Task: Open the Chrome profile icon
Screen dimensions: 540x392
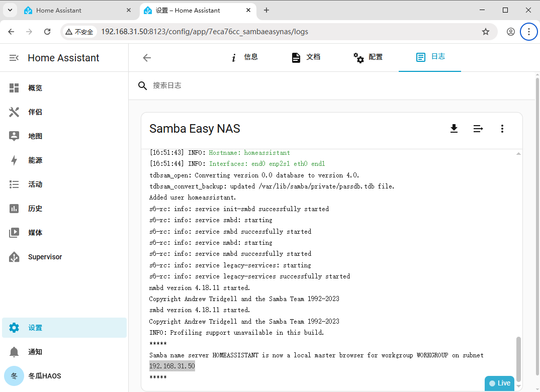Action: point(511,32)
